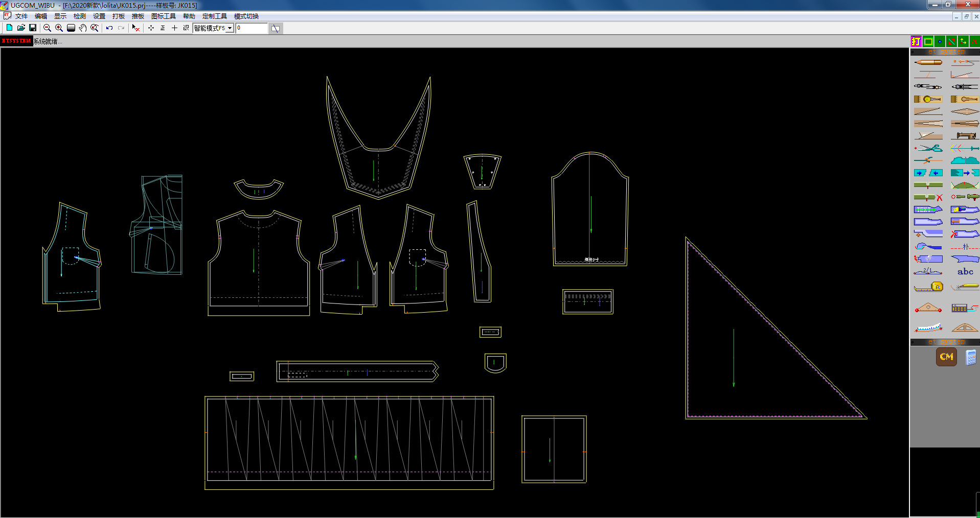
Task: Select the compass tool icon
Action: pos(928,87)
